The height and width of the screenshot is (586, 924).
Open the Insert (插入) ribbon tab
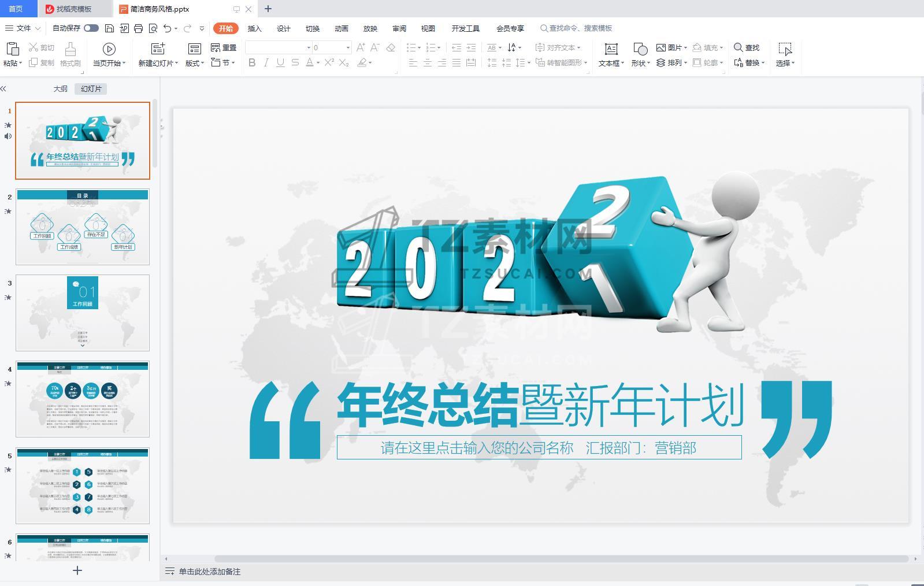(x=254, y=28)
